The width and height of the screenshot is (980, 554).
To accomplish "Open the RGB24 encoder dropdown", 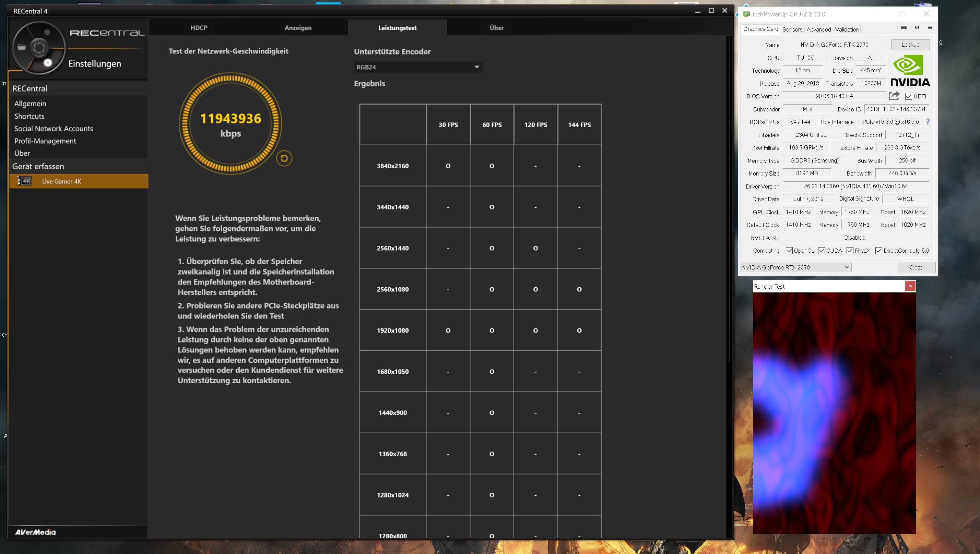I will point(476,67).
